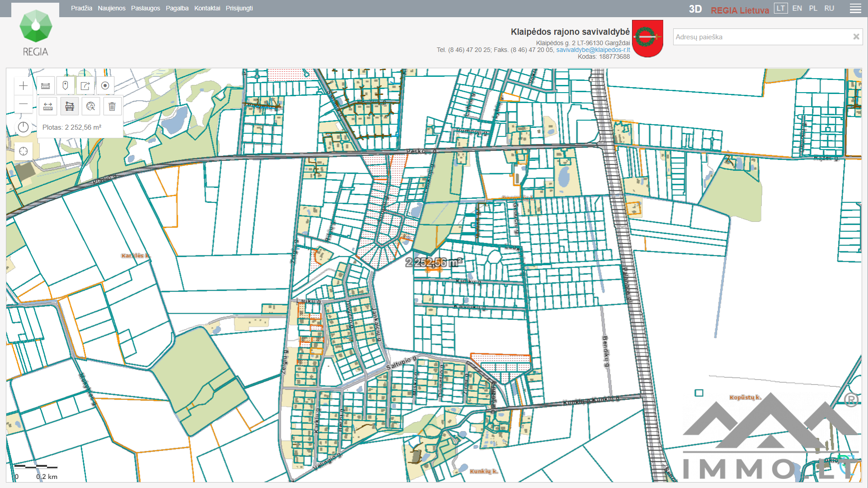Screen dimensions: 868x488
Task: Open the Paslaugos menu item
Action: (x=146, y=8)
